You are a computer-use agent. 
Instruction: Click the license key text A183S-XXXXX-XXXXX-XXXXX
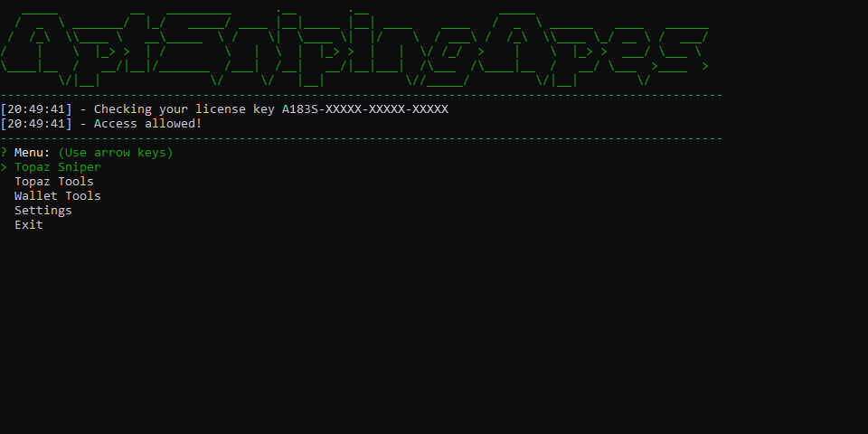click(x=364, y=108)
